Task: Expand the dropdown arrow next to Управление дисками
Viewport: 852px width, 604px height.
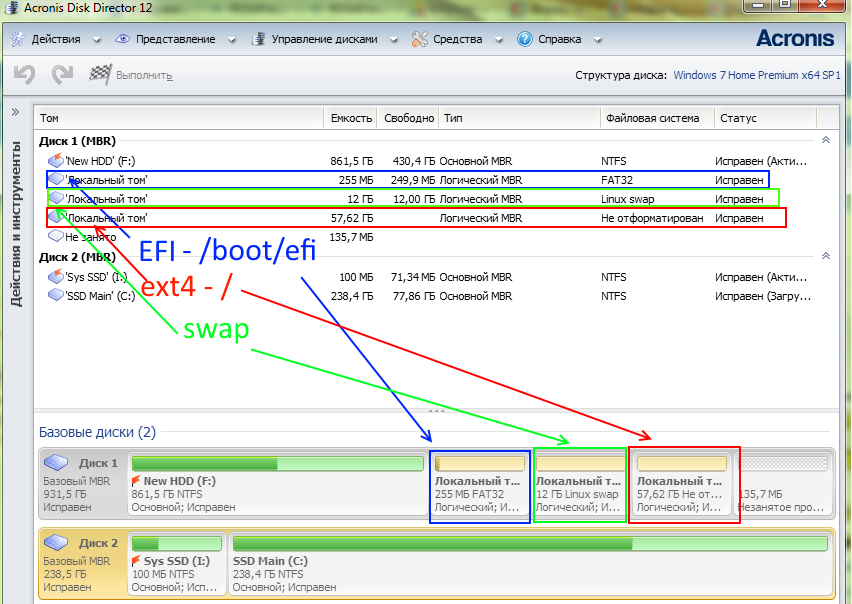Action: 394,40
